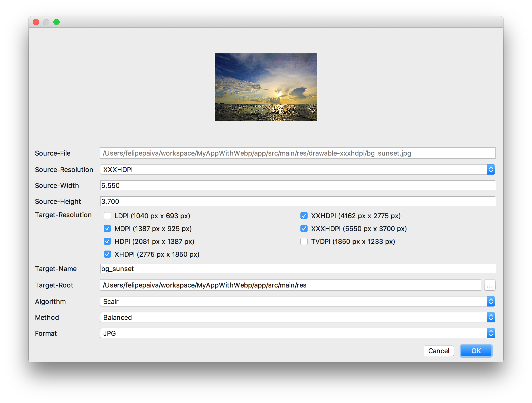Toggle off the XXHDPI checkbox

tap(304, 216)
